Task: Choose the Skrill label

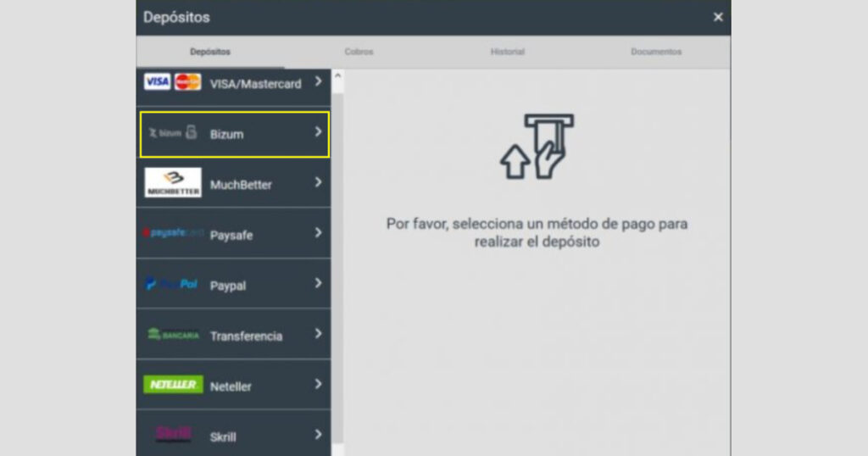Action: click(223, 437)
